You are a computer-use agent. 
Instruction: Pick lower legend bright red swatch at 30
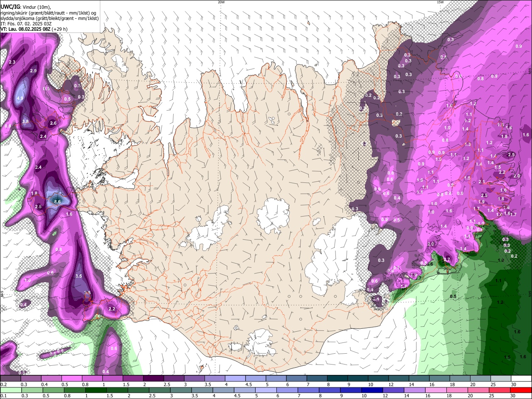pyautogui.click(x=521, y=390)
